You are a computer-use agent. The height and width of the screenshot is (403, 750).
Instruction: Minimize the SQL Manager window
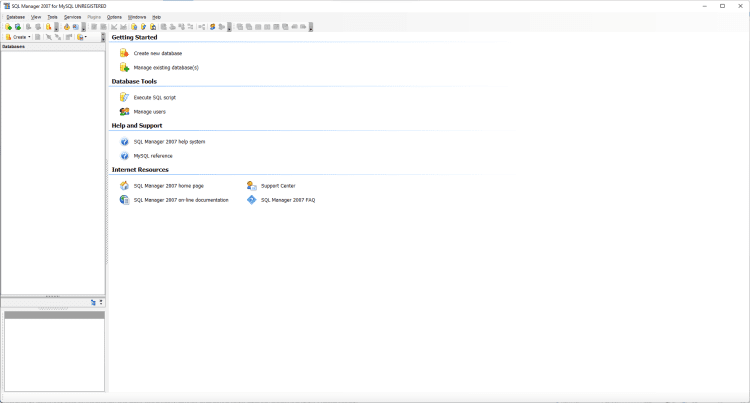705,6
